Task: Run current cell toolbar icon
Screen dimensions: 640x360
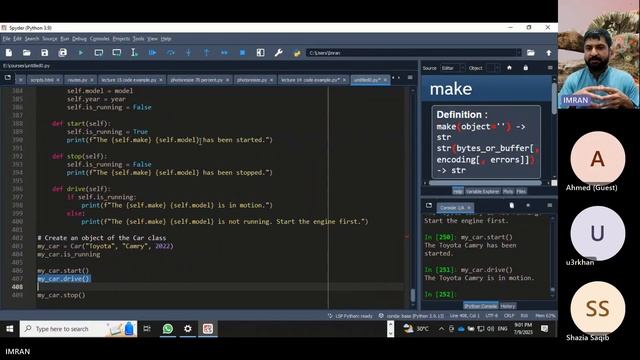Action: [98, 53]
